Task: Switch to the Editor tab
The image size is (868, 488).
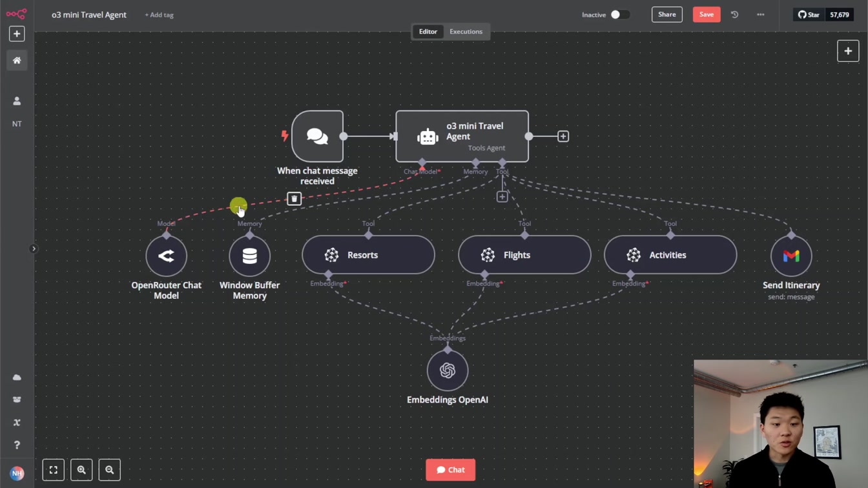Action: click(x=428, y=32)
